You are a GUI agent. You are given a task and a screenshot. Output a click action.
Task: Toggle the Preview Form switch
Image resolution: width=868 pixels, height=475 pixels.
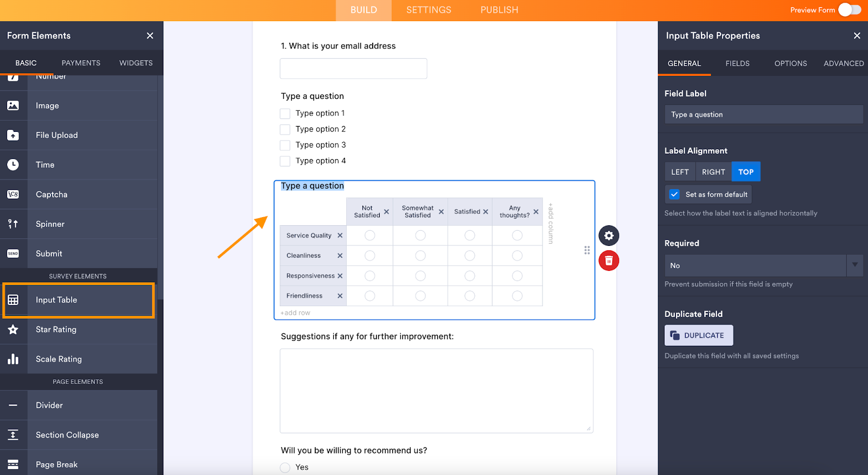pyautogui.click(x=850, y=10)
